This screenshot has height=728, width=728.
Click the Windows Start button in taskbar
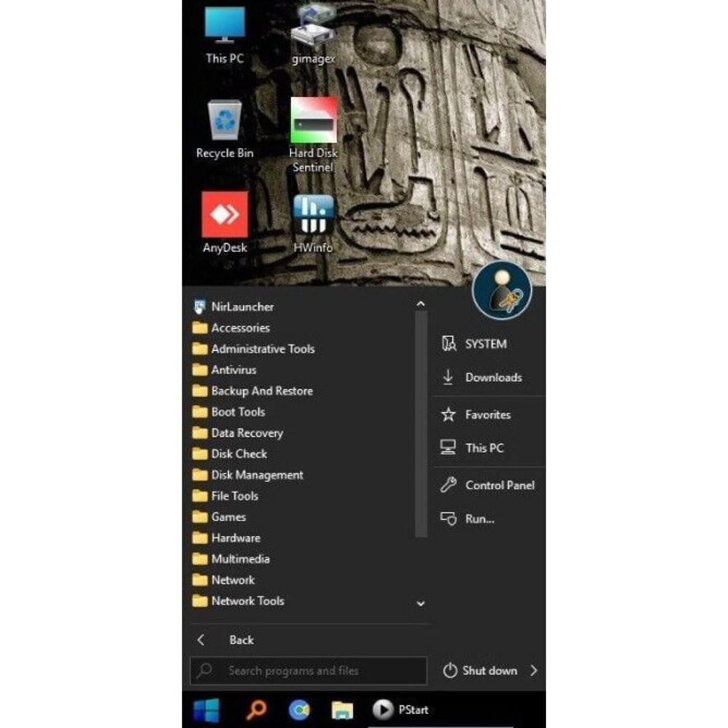tap(206, 710)
